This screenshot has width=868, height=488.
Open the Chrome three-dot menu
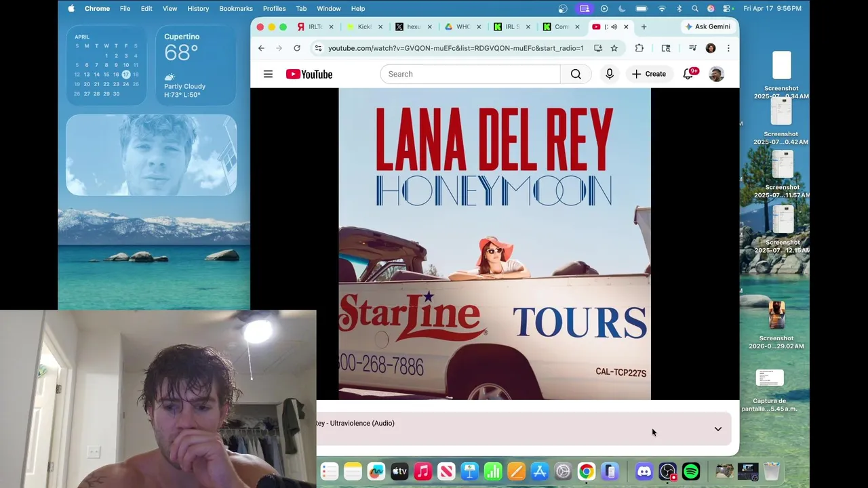728,48
